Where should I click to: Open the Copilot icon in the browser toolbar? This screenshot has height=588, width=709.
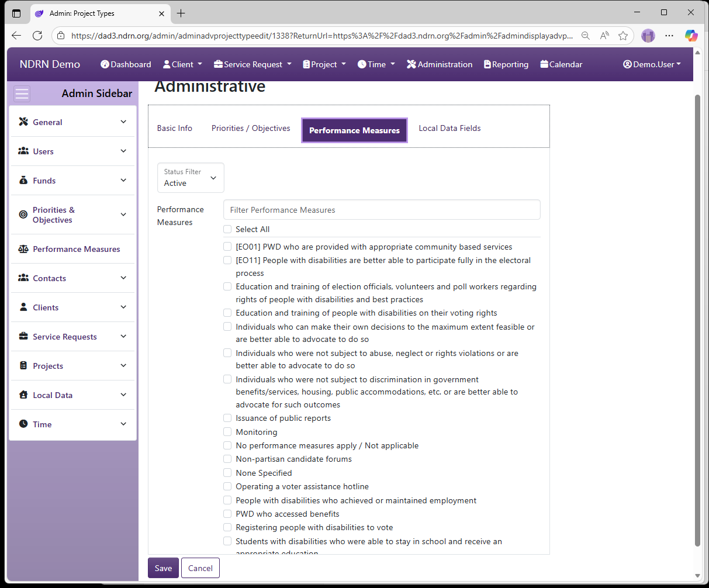pos(691,36)
